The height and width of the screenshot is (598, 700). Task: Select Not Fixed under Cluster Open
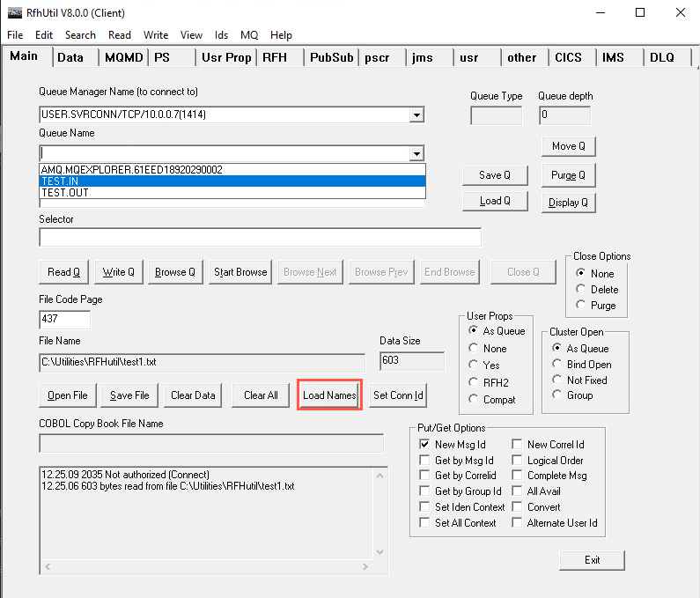[x=579, y=380]
